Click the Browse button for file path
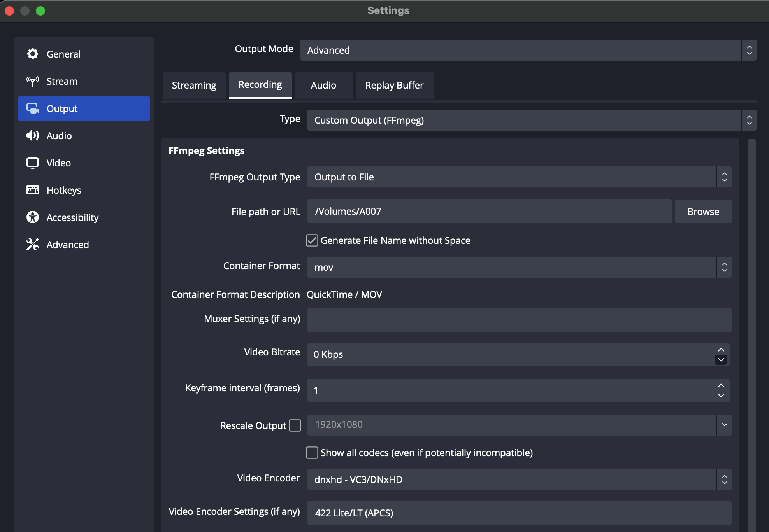Viewport: 769px width, 532px height. 703,212
